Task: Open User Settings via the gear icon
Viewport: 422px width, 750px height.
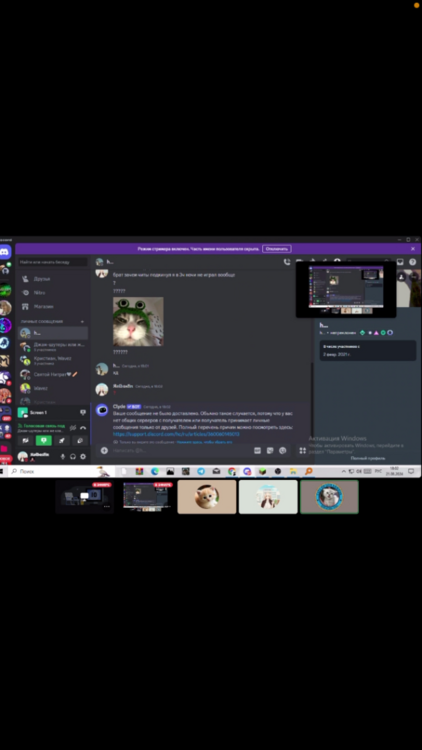Action: [83, 457]
